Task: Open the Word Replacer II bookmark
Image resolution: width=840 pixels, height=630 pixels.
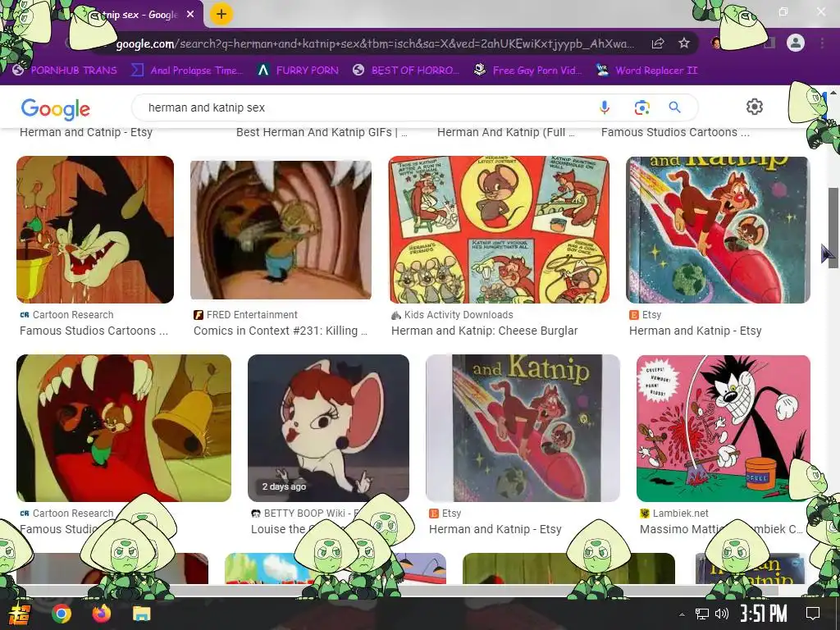Action: [x=646, y=71]
